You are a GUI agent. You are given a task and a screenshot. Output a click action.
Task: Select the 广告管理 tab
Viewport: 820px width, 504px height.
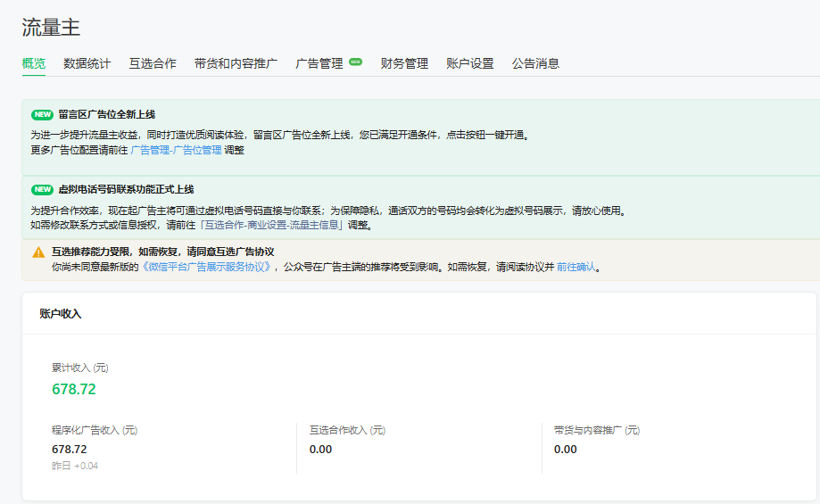click(319, 63)
